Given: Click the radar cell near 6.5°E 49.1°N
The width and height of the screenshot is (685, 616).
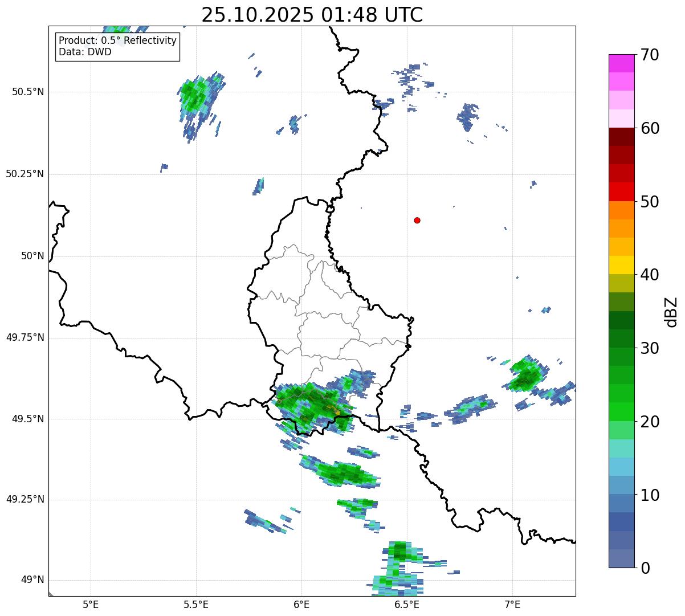Looking at the screenshot, I should tap(401, 552).
